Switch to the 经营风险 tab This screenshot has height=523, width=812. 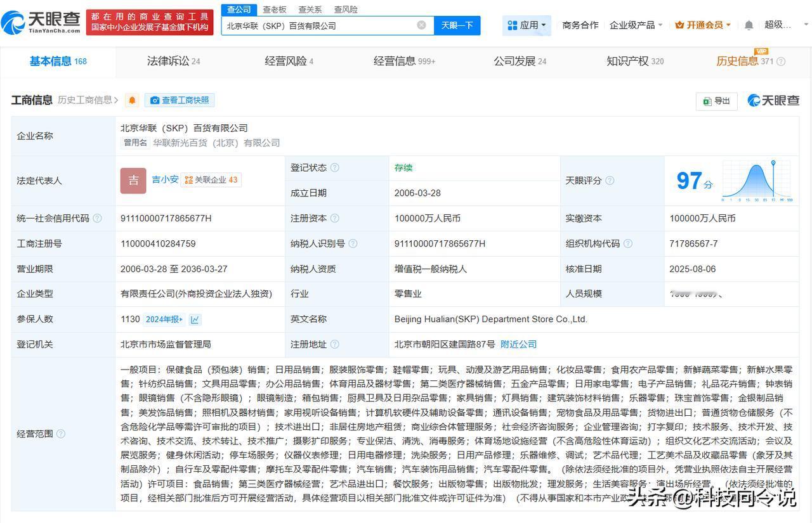point(289,61)
